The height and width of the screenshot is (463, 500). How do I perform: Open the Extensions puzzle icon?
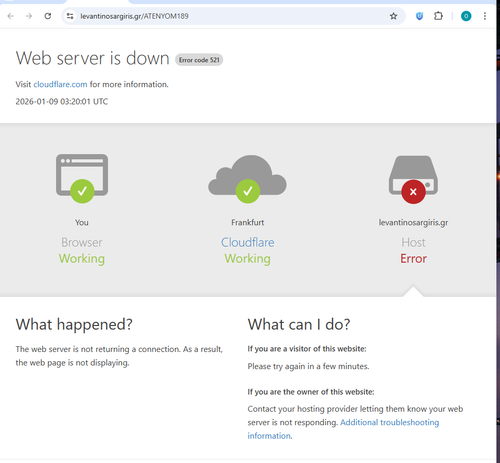[438, 16]
